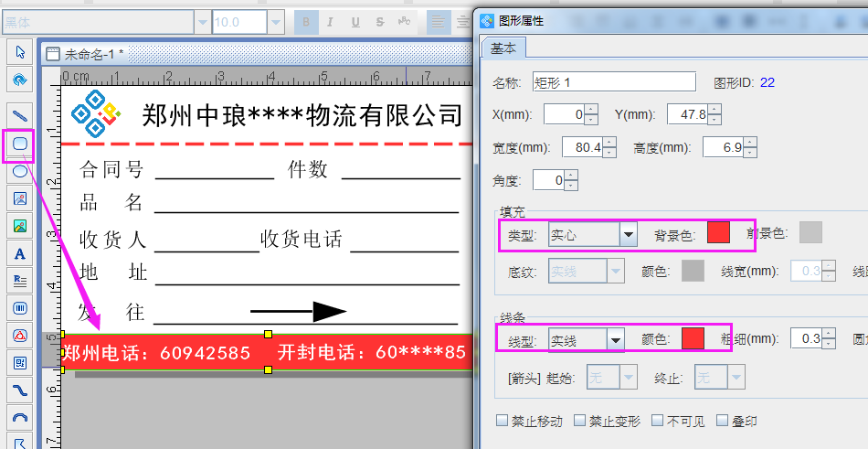Screen dimensions: 868x449
Task: Open the font size dropdown
Action: pos(275,22)
